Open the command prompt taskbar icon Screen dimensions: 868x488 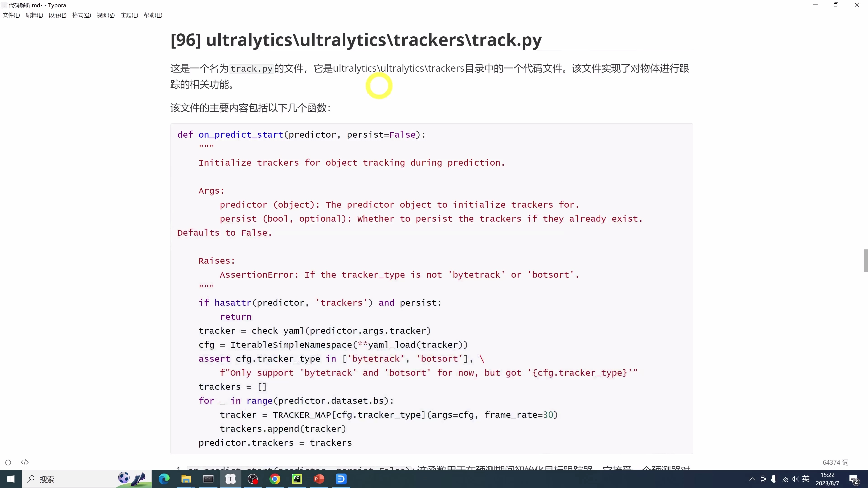coord(208,479)
